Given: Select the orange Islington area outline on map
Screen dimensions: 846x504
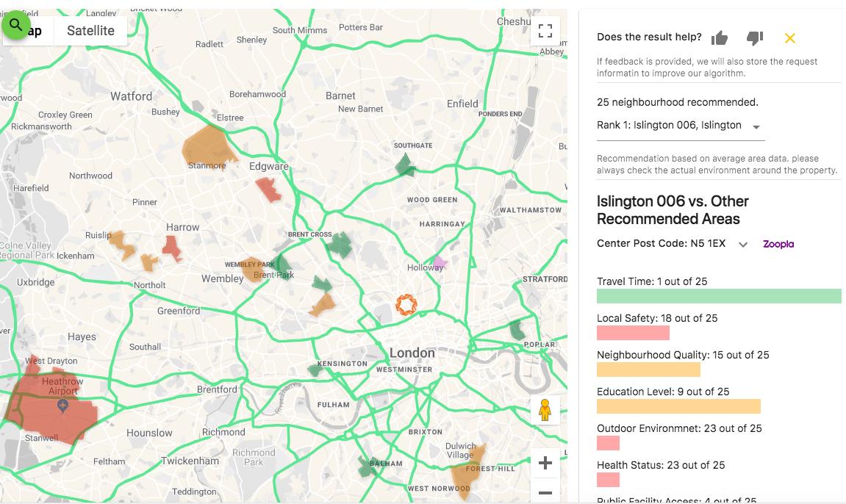Looking at the screenshot, I should click(407, 303).
